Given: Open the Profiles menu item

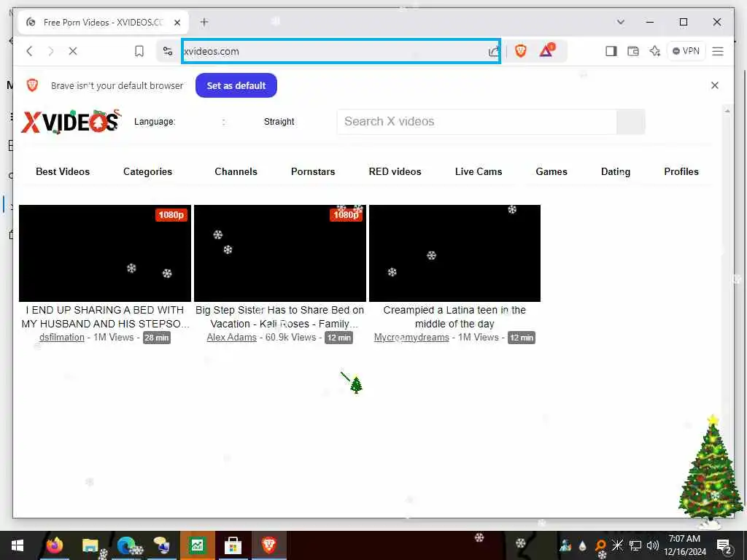Looking at the screenshot, I should pos(681,171).
